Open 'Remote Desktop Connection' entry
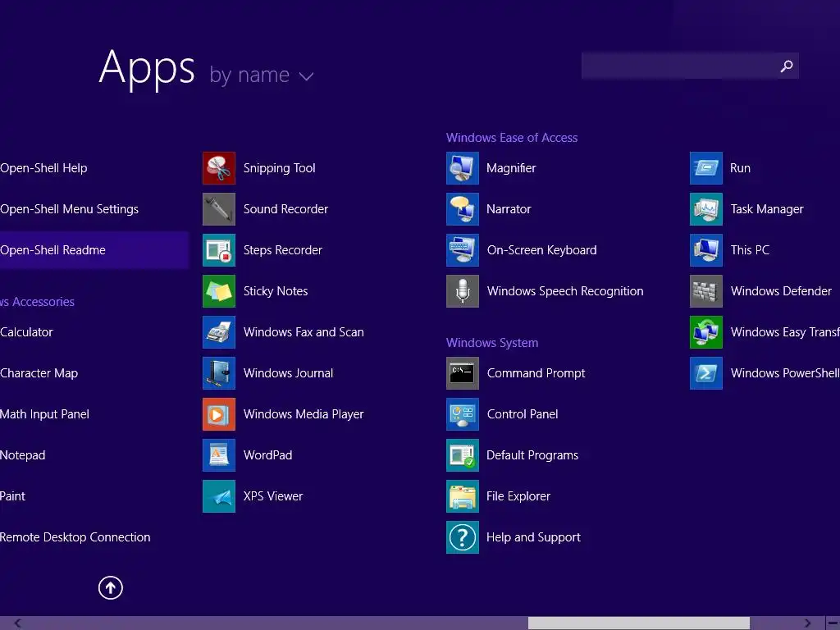This screenshot has height=630, width=840. point(75,537)
